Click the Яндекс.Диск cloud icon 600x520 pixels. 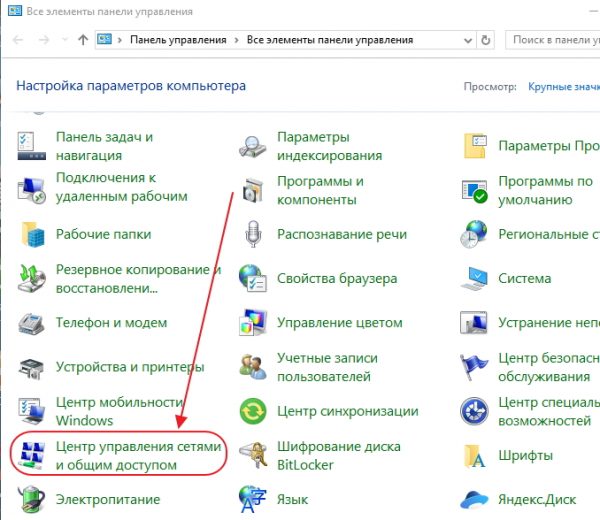click(474, 499)
